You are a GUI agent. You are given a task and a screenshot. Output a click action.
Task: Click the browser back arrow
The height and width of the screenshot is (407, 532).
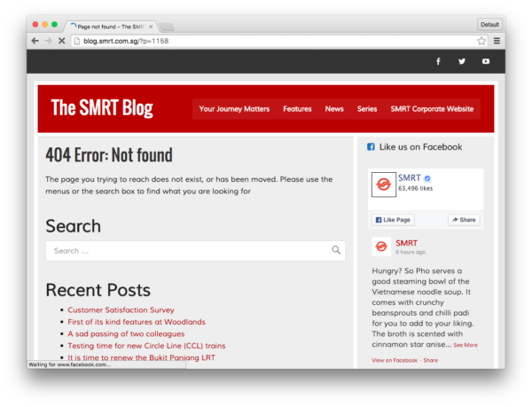tap(35, 41)
